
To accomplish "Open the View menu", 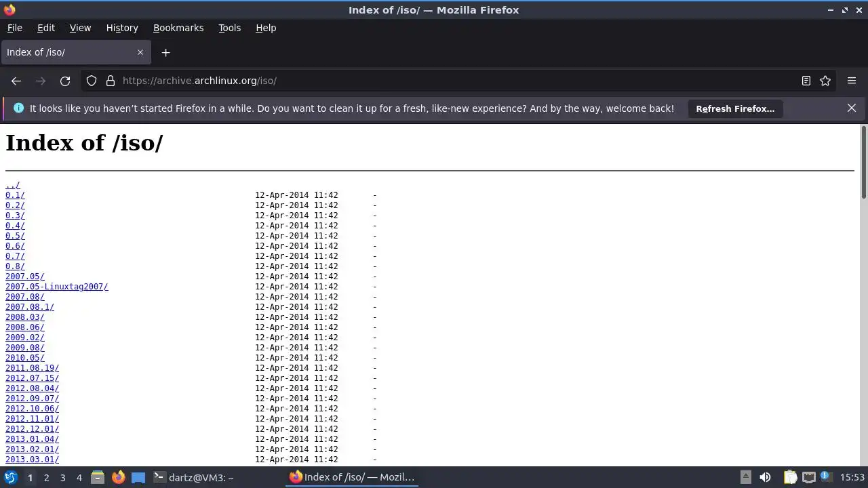I will (80, 28).
